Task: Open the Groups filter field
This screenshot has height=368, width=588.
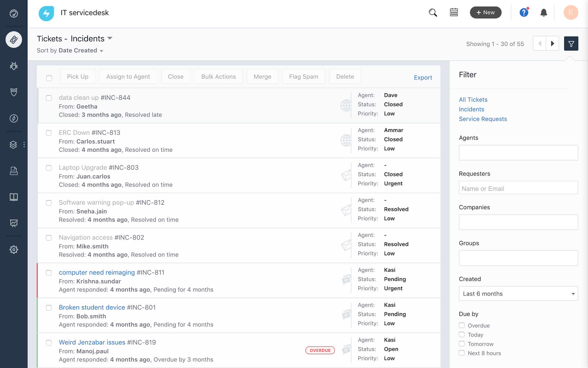Action: [x=518, y=258]
